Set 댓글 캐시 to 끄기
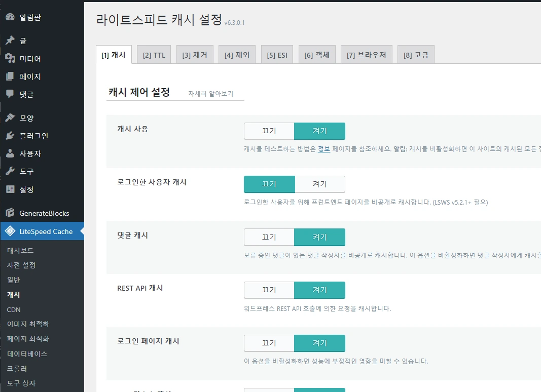Image resolution: width=541 pixels, height=392 pixels. point(269,237)
